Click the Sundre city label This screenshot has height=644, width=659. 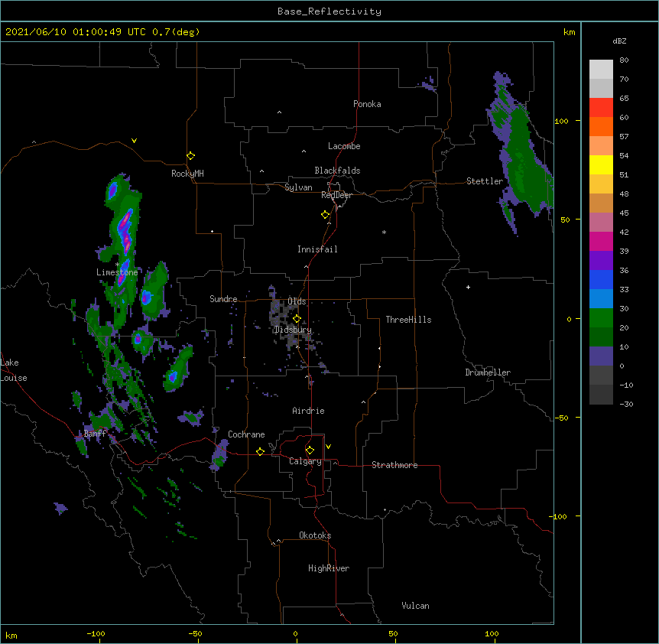coord(223,299)
